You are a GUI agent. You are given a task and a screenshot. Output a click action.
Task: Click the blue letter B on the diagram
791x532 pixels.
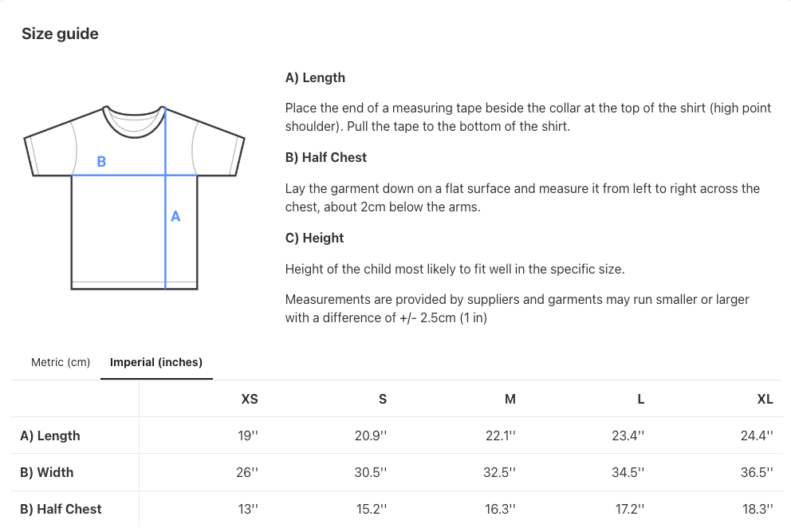pos(101,162)
